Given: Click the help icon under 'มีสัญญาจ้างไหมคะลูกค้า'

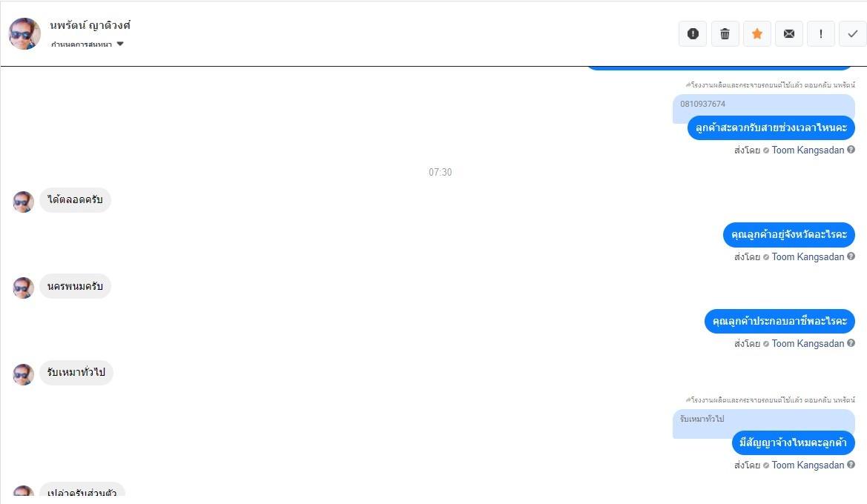Looking at the screenshot, I should [x=851, y=465].
